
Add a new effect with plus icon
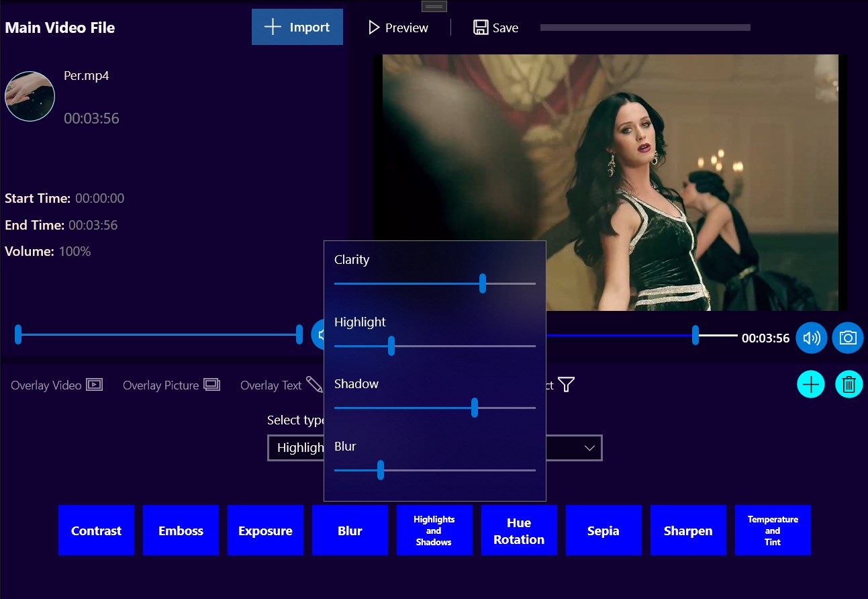tap(811, 384)
